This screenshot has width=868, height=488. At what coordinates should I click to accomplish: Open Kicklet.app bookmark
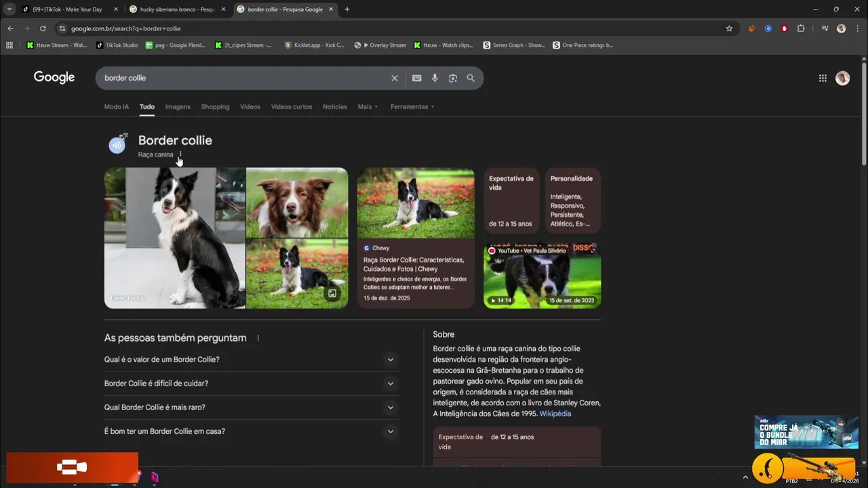(315, 45)
